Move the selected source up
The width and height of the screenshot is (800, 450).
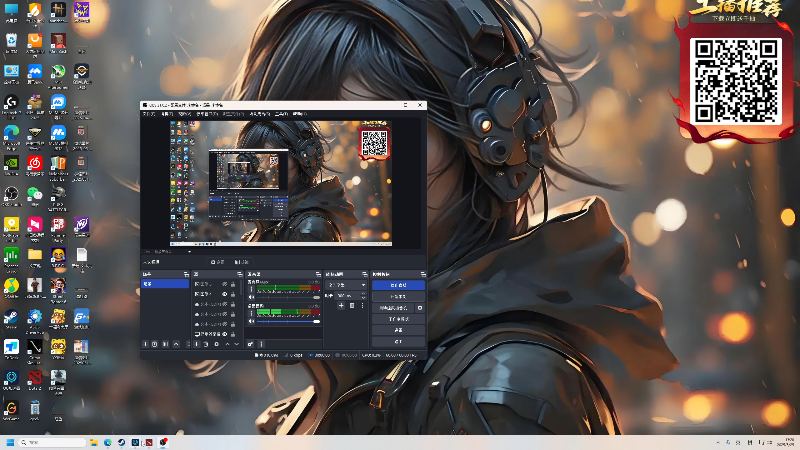coord(228,344)
